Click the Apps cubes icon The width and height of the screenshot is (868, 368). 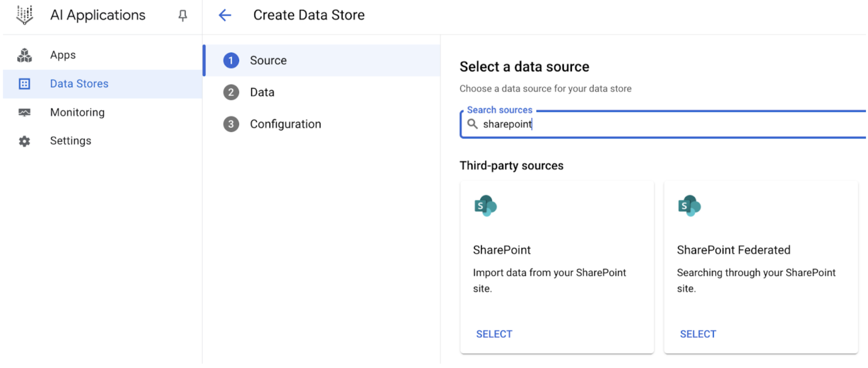tap(25, 55)
